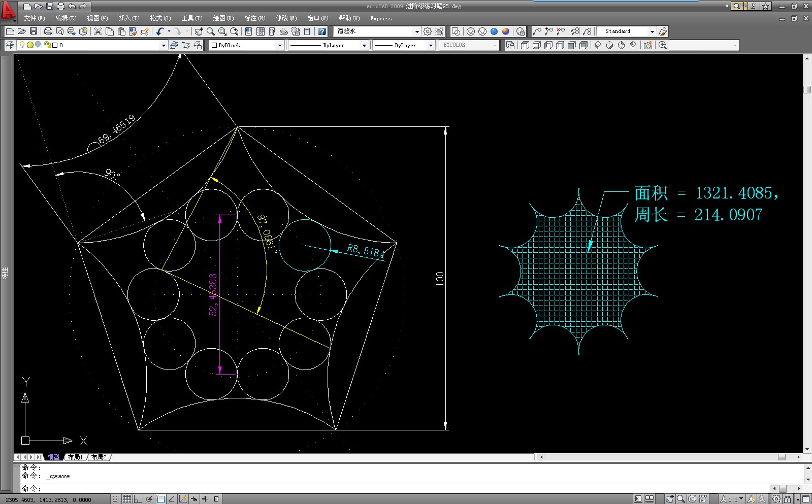This screenshot has width=812, height=504.
Task: Click the Paste clipboard icon
Action: (x=121, y=31)
